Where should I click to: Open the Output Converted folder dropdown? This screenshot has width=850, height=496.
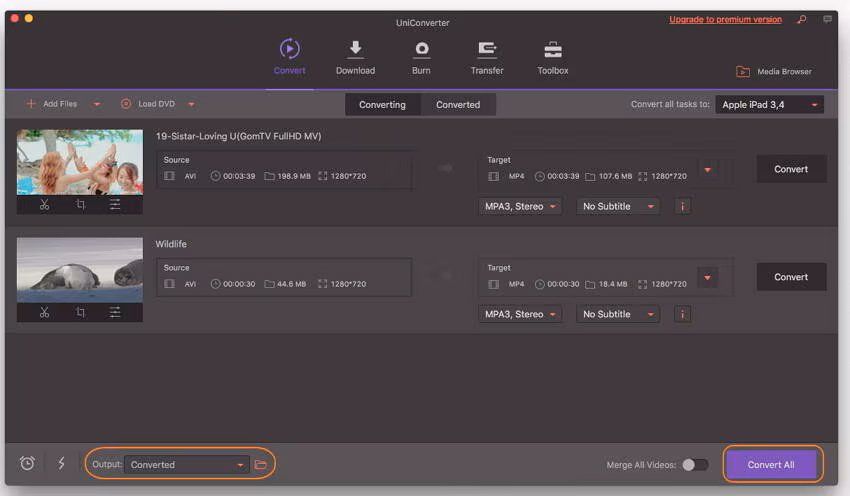(x=186, y=465)
